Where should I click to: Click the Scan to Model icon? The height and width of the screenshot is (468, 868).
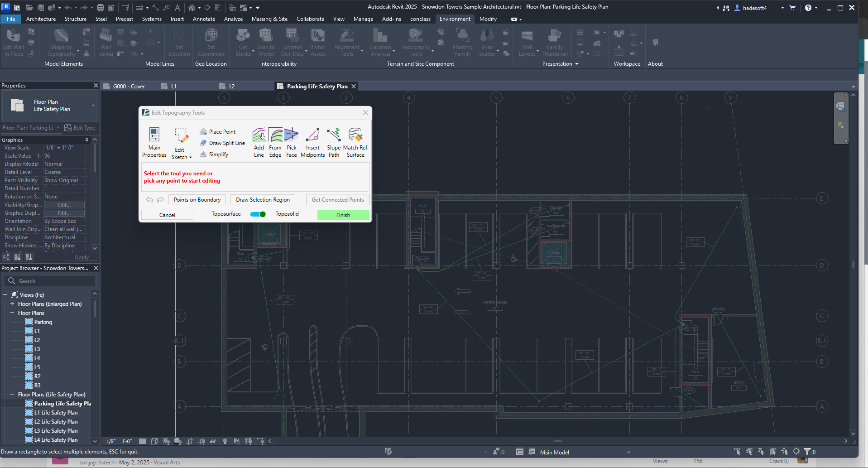(266, 35)
